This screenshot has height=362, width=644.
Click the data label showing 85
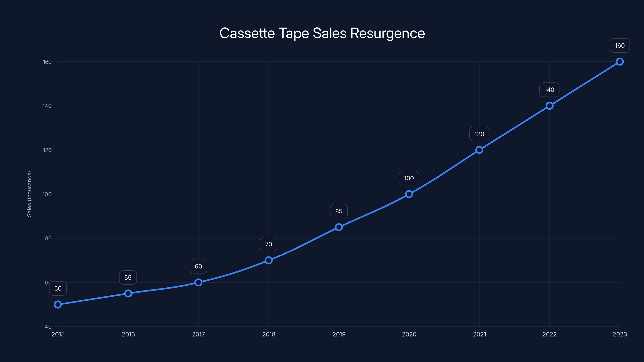[x=339, y=211]
